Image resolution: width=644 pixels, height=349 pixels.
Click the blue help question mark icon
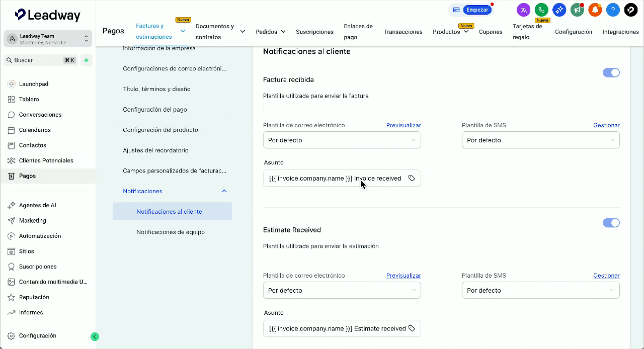click(x=613, y=10)
